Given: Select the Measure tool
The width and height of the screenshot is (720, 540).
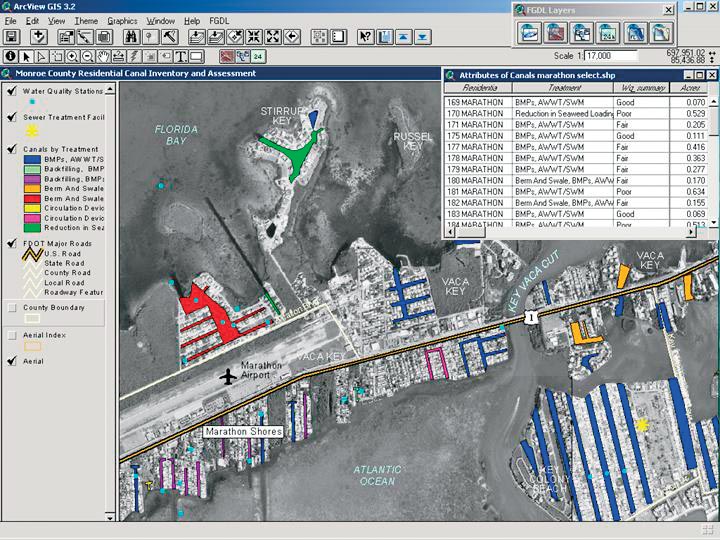Looking at the screenshot, I should [118, 56].
